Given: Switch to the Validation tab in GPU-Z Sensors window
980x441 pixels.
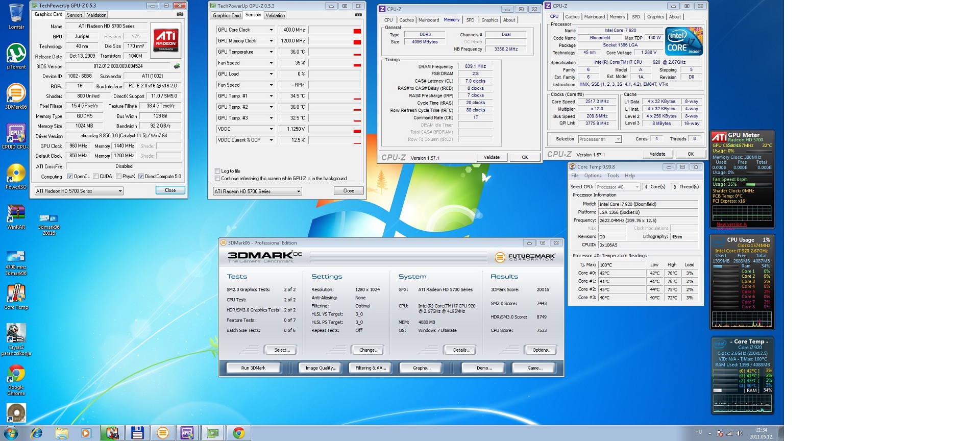Looking at the screenshot, I should [x=275, y=15].
